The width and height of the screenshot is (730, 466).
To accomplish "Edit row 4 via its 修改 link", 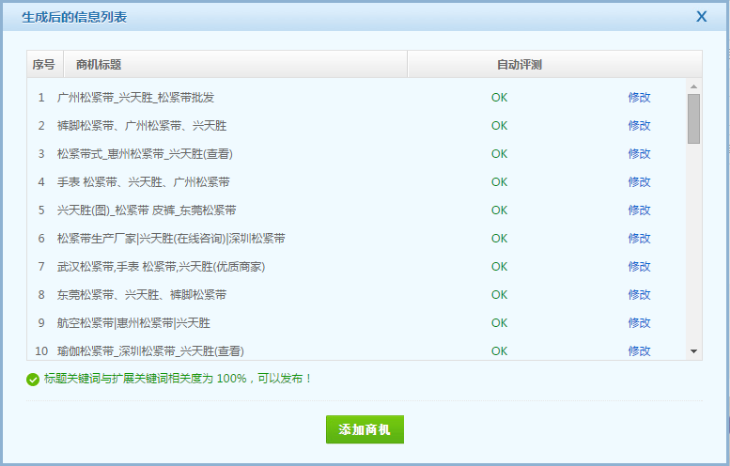I will 639,182.
